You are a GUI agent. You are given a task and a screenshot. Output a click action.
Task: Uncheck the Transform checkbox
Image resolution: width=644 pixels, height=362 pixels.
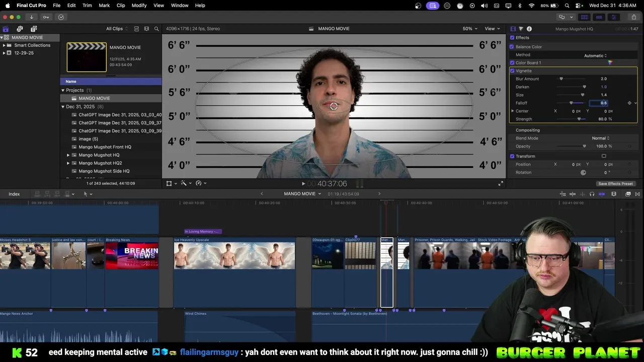pos(512,156)
